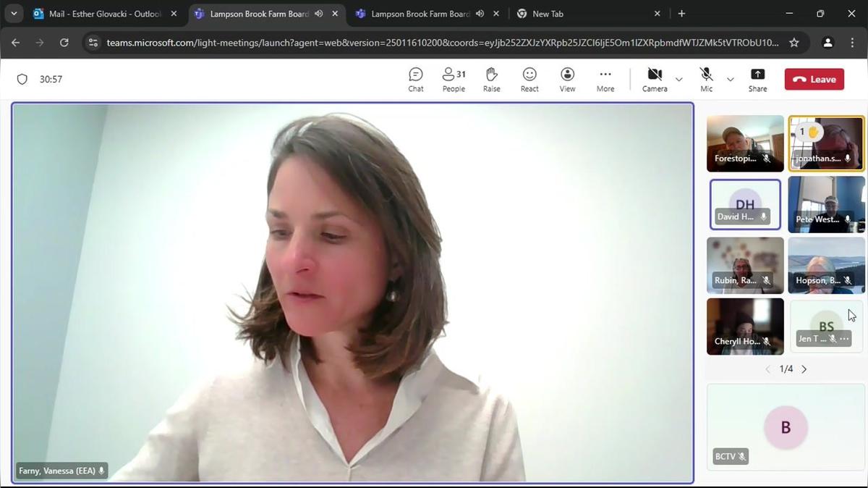Select the Cheryll Ho... participant thumbnail
Viewport: 868px width, 488px height.
point(745,327)
